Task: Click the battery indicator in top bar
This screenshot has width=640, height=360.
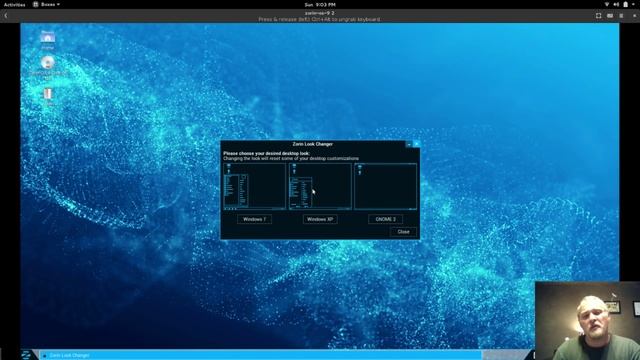Action: pos(626,4)
